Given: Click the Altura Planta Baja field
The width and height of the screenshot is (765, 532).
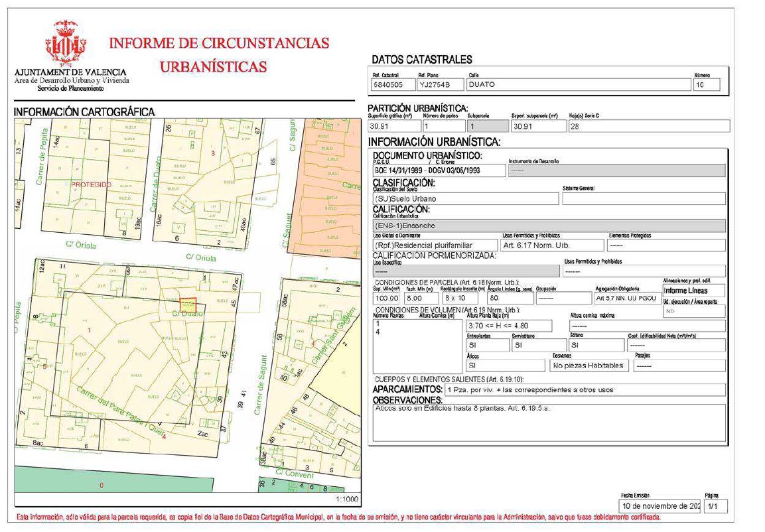Looking at the screenshot, I should [x=509, y=326].
